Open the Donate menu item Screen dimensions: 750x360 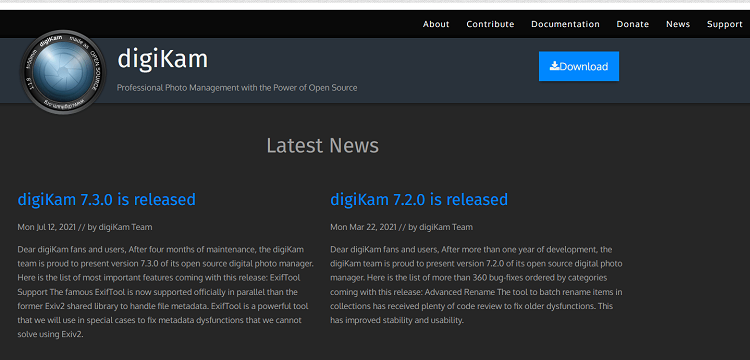[x=632, y=24]
